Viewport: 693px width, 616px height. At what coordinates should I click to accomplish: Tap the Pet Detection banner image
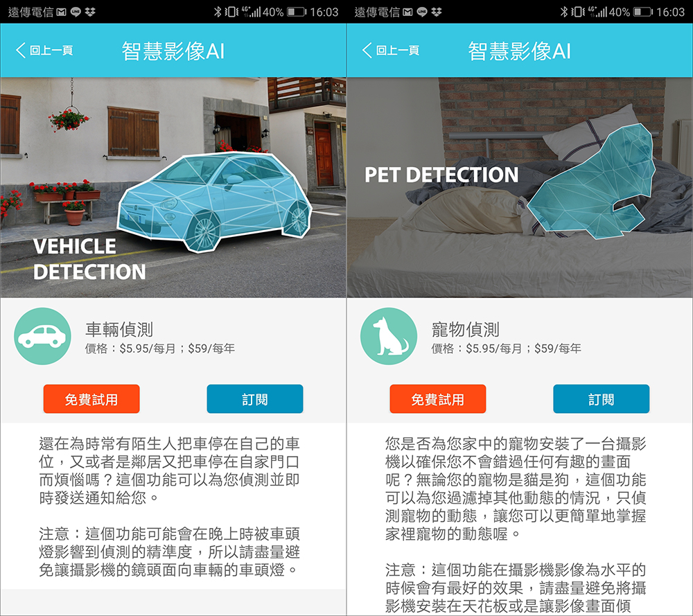tap(520, 187)
